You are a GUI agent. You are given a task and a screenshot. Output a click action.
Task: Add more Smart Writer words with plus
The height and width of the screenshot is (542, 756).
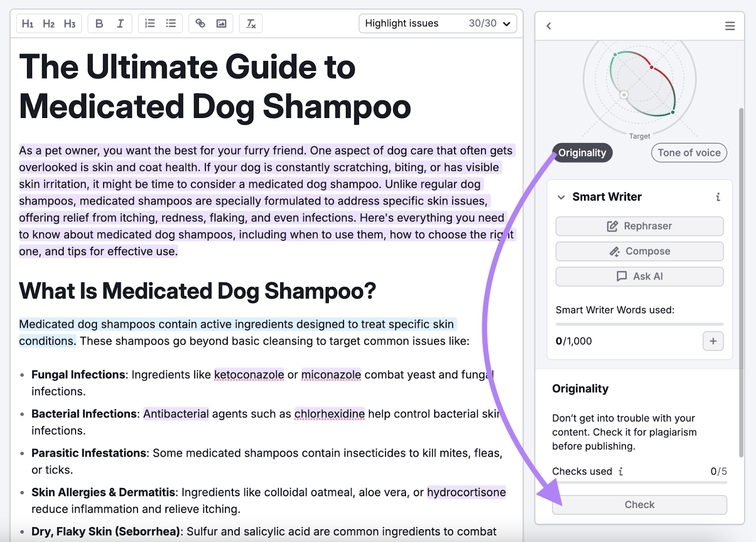point(713,341)
